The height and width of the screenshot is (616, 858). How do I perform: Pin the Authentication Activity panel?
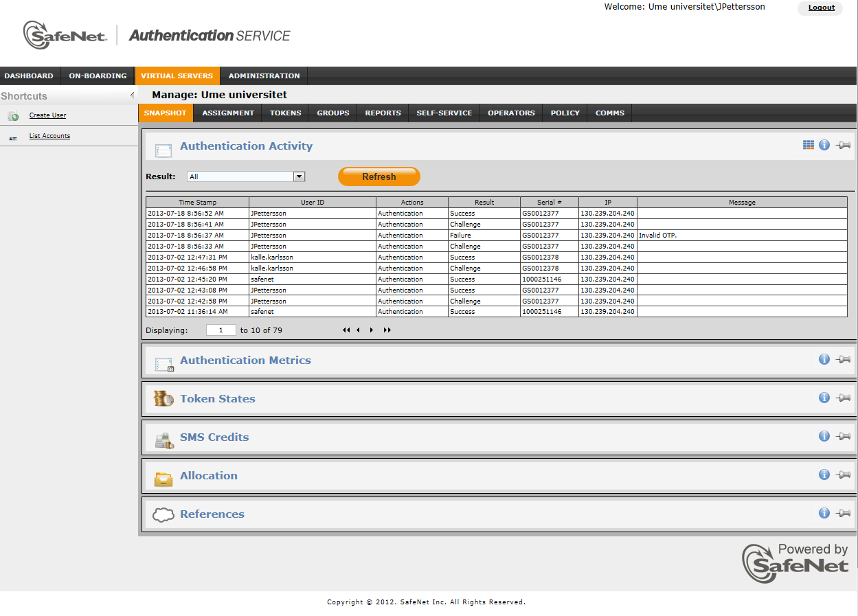tap(844, 145)
